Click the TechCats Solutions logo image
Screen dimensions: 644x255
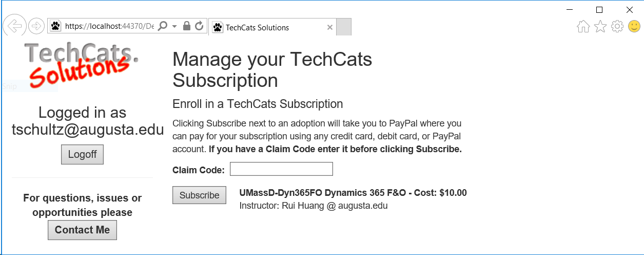tap(82, 64)
